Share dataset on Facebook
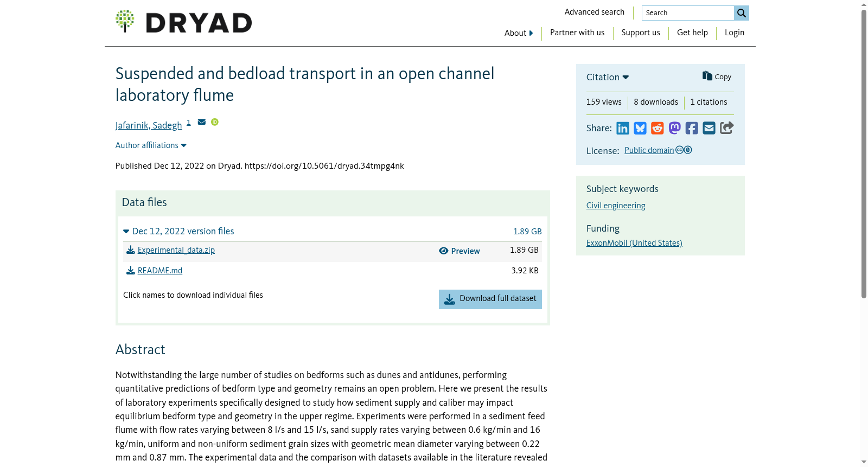 692,128
